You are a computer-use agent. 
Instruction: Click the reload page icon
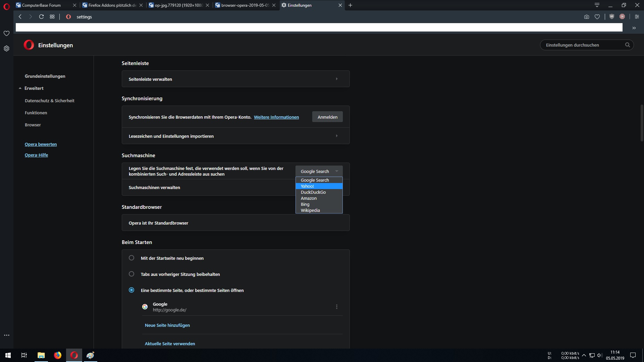(41, 17)
